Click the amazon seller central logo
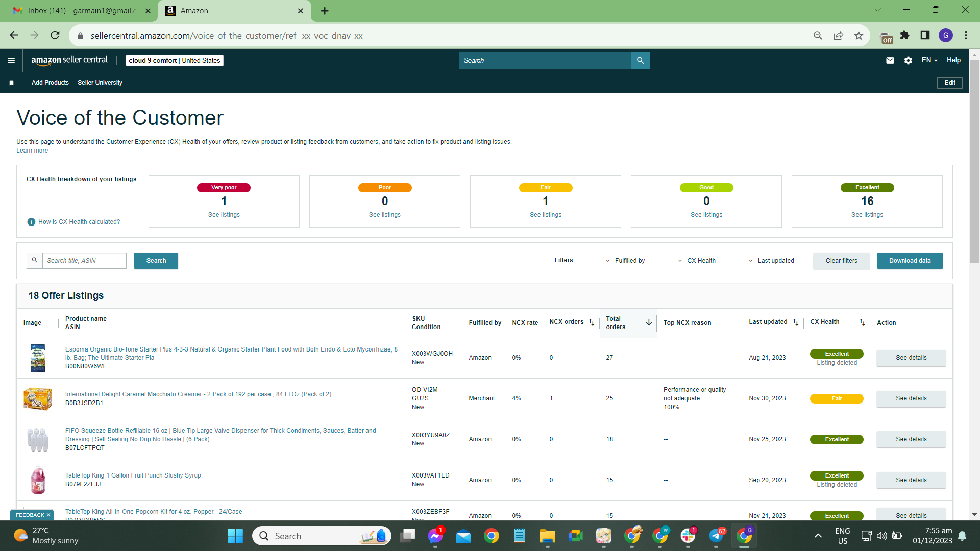This screenshot has width=980, height=551. tap(69, 60)
